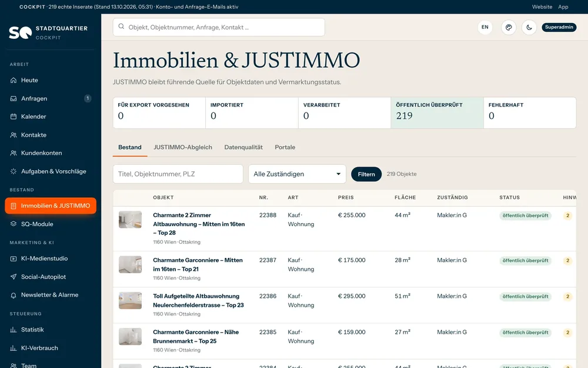Click the Filtern button
Viewport: 588px width, 368px height.
click(x=366, y=174)
